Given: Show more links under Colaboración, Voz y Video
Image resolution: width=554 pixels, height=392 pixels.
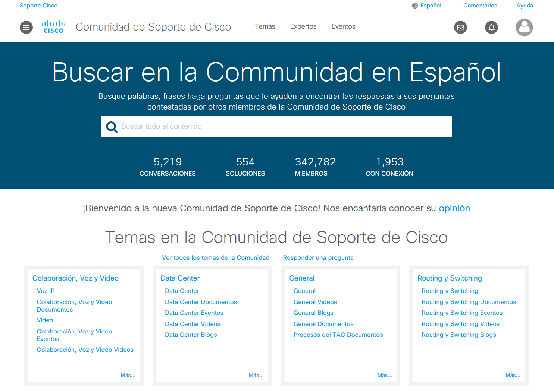Looking at the screenshot, I should pos(128,375).
